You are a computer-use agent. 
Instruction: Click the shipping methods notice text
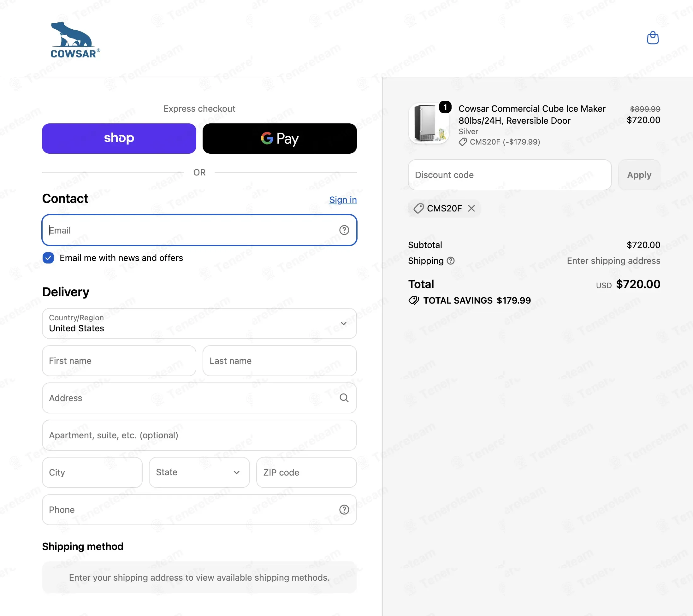tap(199, 577)
